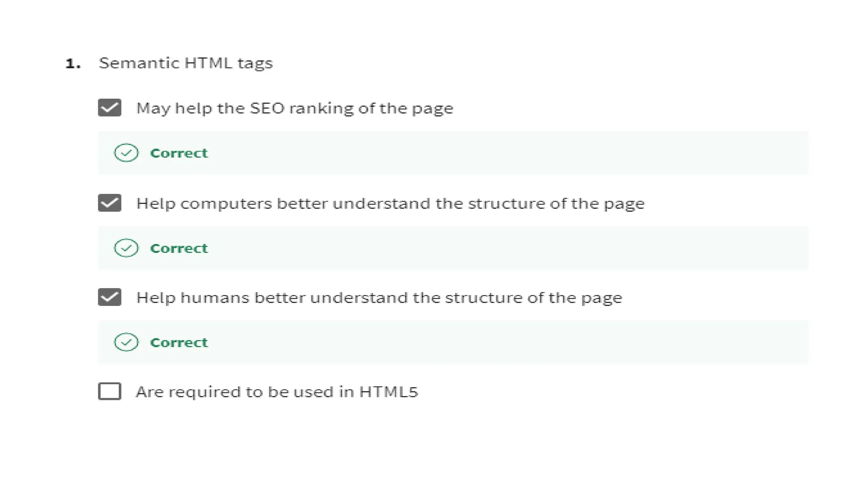
Task: Click the green check icon under SEO ranking option
Action: pyautogui.click(x=126, y=153)
